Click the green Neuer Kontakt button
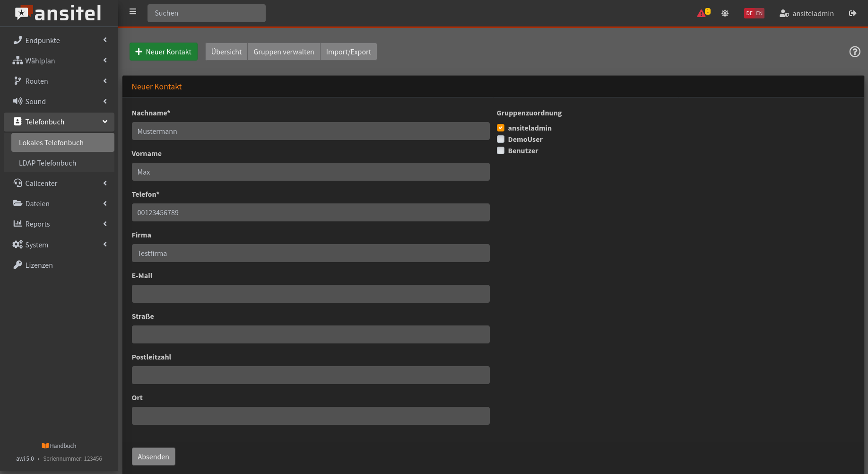The width and height of the screenshot is (868, 474). 164,52
